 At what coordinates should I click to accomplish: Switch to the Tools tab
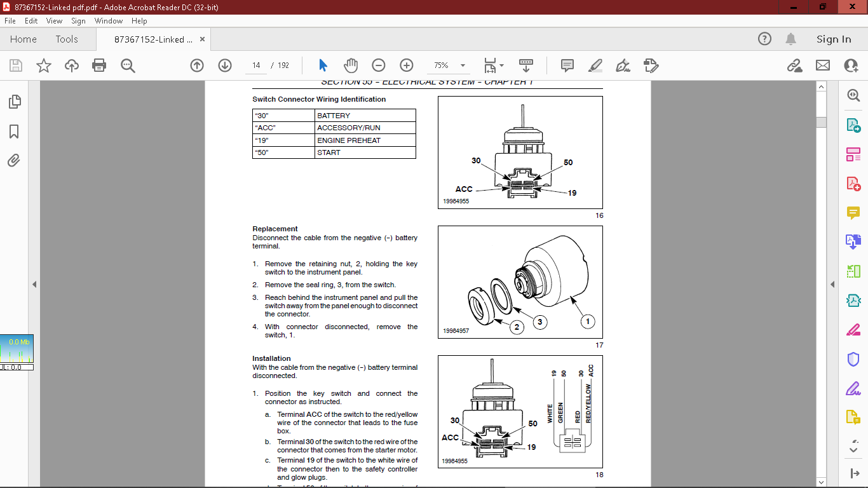click(67, 39)
